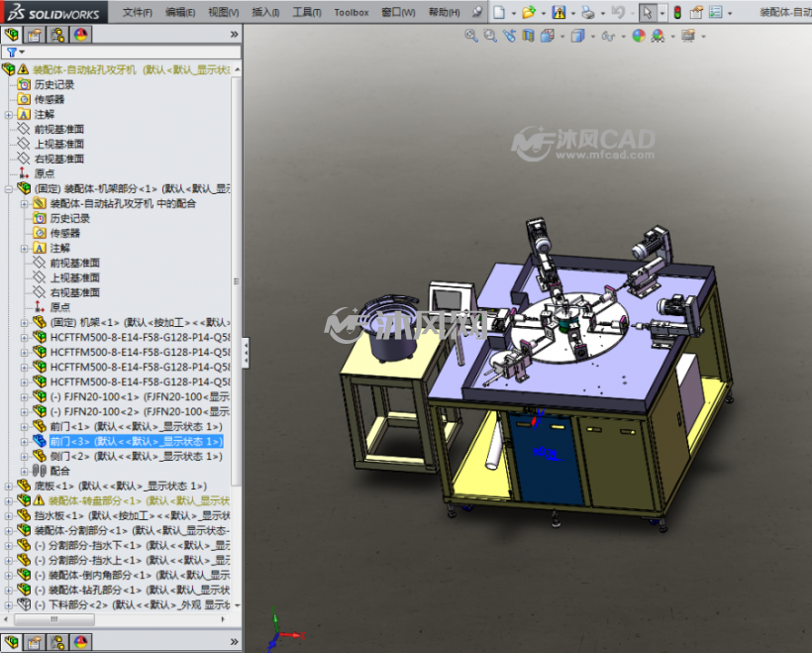The height and width of the screenshot is (653, 812).
Task: Open the Options checklist icon
Action: tap(716, 12)
